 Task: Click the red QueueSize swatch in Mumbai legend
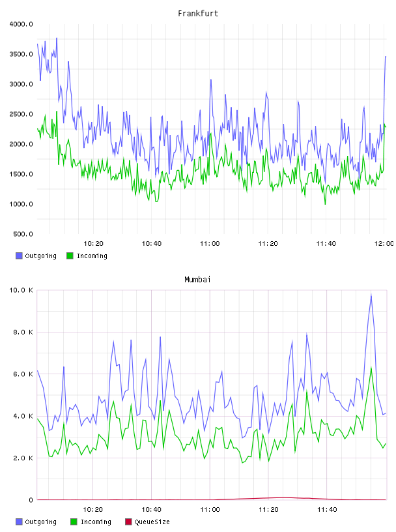point(128,522)
